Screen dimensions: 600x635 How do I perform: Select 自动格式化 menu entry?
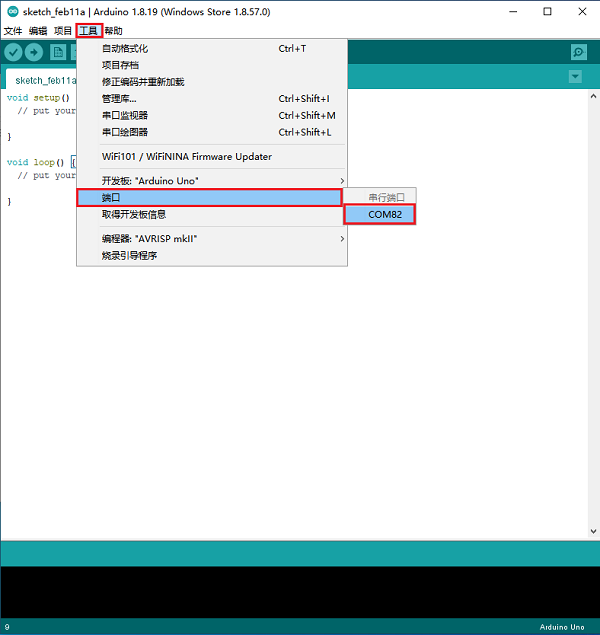tap(212, 49)
